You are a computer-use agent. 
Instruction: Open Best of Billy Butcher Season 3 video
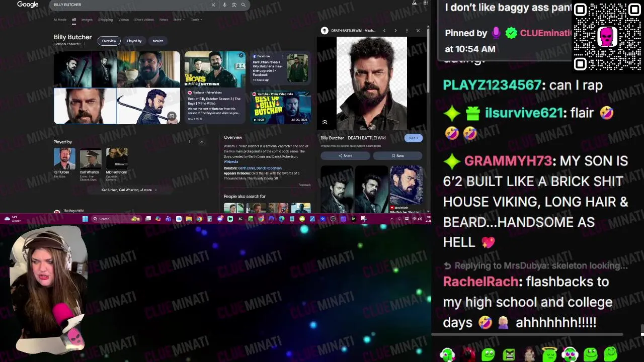pyautogui.click(x=215, y=86)
